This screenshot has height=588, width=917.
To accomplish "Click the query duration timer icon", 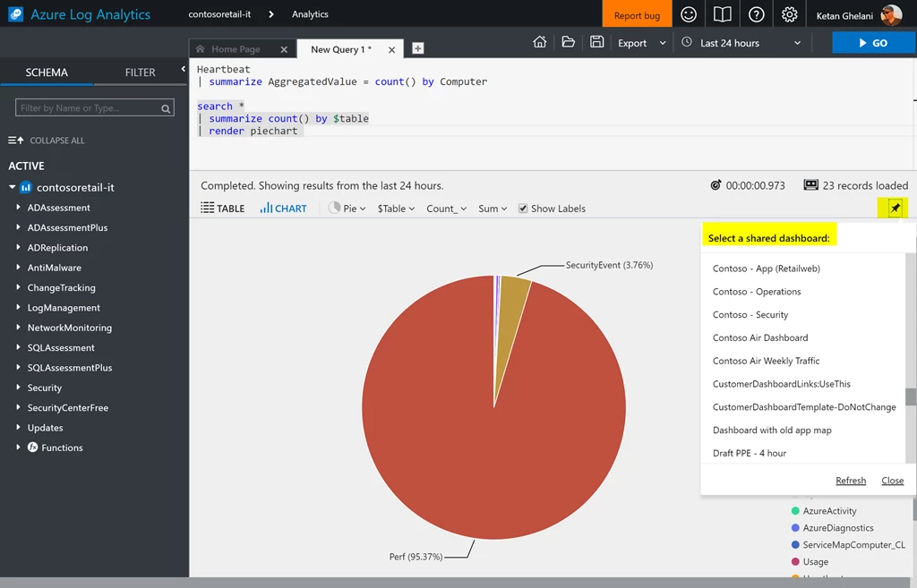I will [x=716, y=185].
